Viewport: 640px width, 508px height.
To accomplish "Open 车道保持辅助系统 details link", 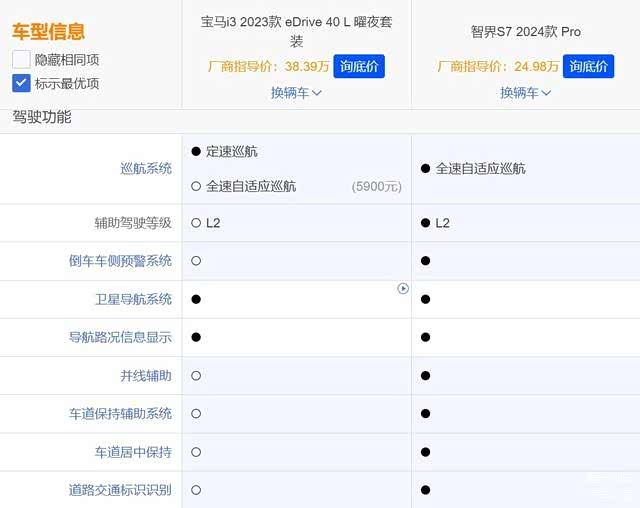I will [120, 414].
